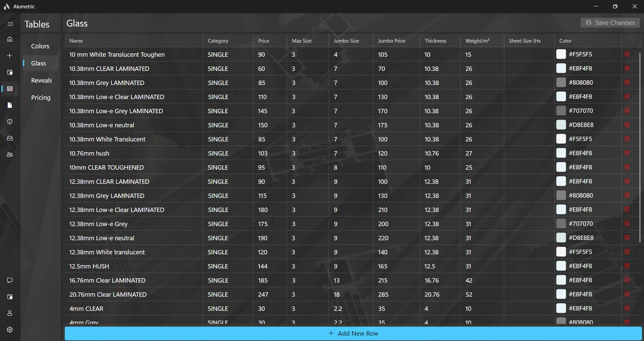Click the table's vertical scrollbar
644x341 pixels.
(640, 147)
